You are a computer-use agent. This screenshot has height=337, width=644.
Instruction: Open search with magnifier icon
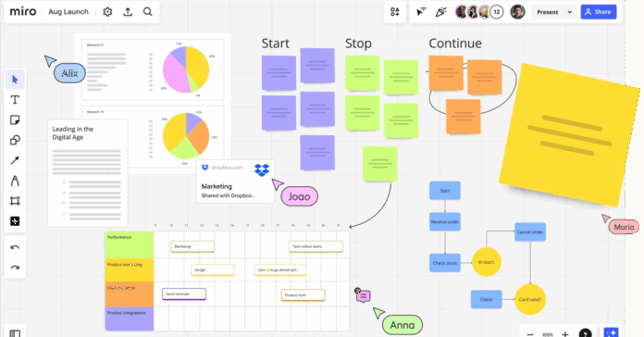[x=147, y=12]
